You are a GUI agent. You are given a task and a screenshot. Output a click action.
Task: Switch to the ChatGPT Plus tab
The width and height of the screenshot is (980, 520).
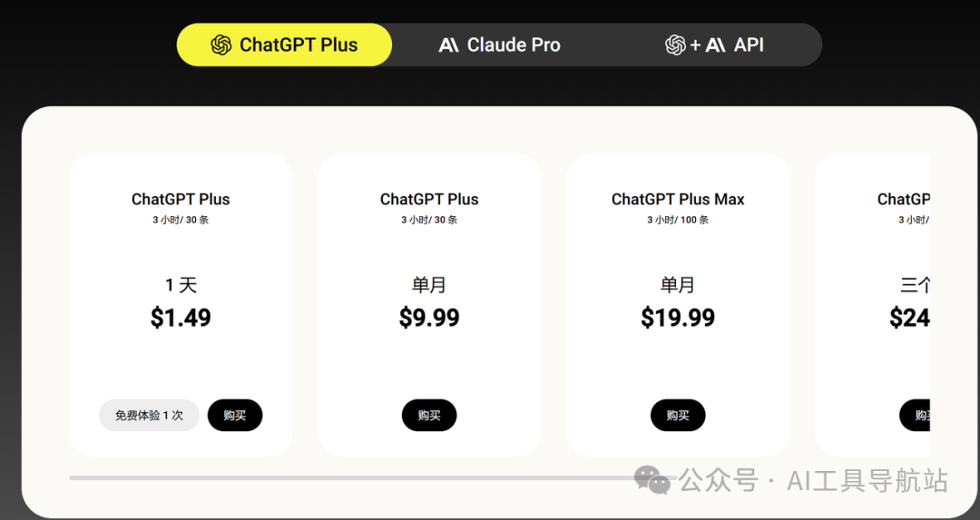284,45
